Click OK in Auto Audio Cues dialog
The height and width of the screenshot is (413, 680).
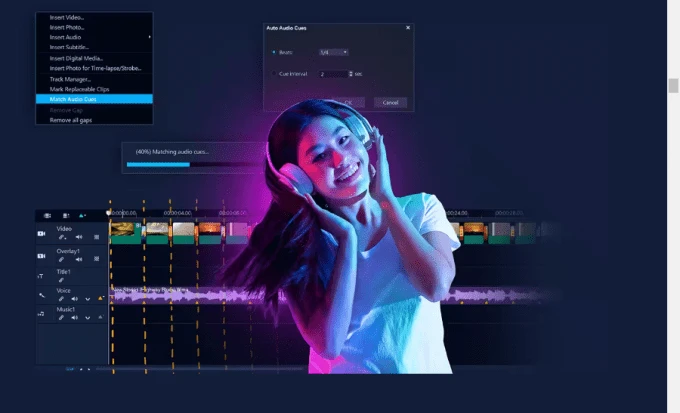point(348,103)
